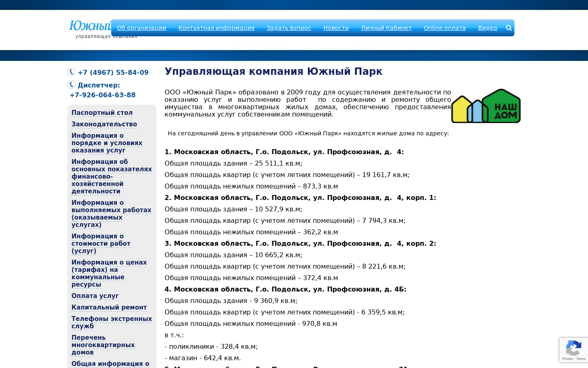
Task: Click address ул. Профсоюзная, д. 4: heading
Action: coord(284,152)
